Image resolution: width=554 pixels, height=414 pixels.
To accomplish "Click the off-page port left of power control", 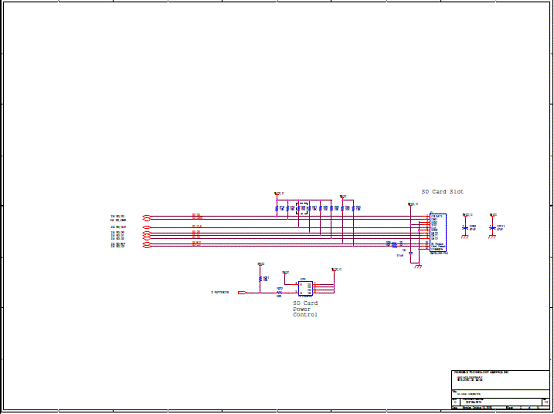I will [x=242, y=292].
